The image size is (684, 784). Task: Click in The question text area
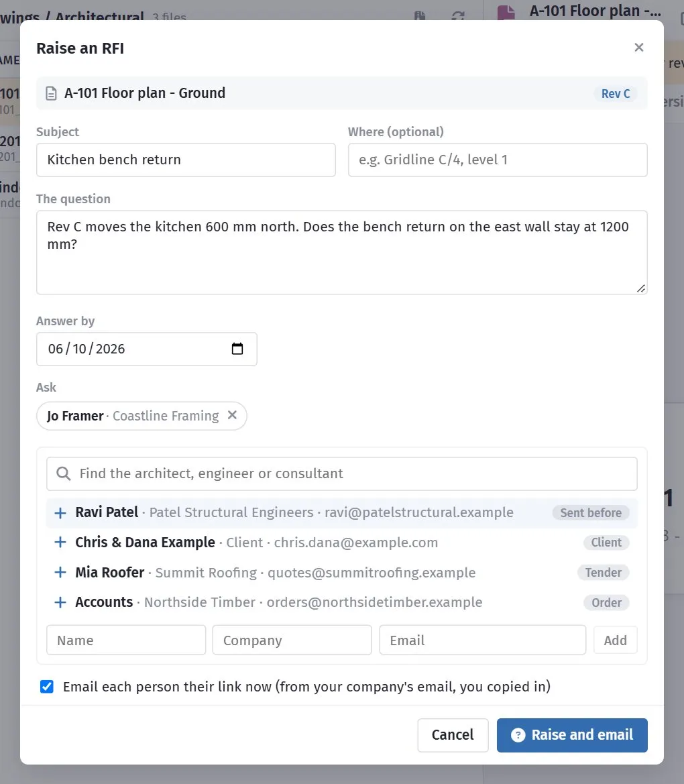coord(342,252)
